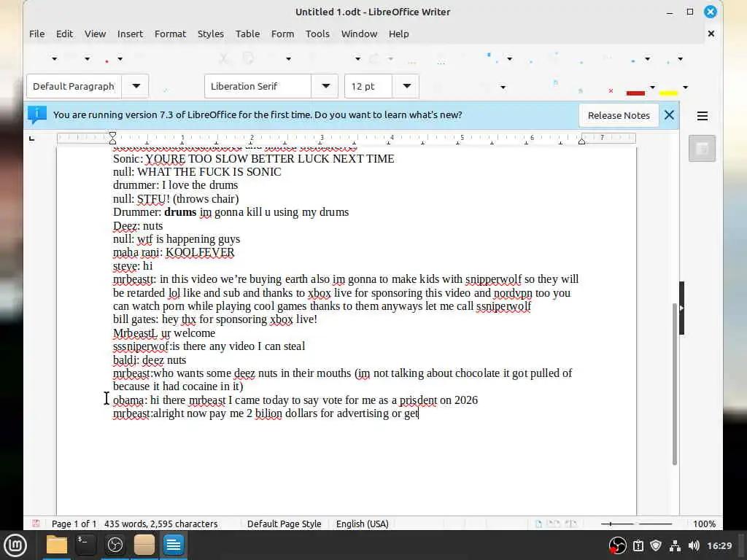Viewport: 747px width, 560px height.
Task: Open the Linux Mint start menu
Action: (15, 545)
